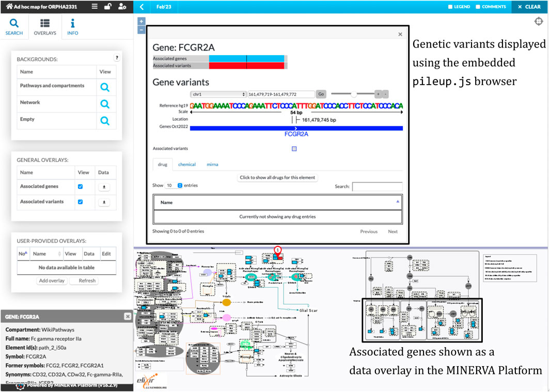
Task: Download the Associated variants overlay data
Action: (x=104, y=202)
